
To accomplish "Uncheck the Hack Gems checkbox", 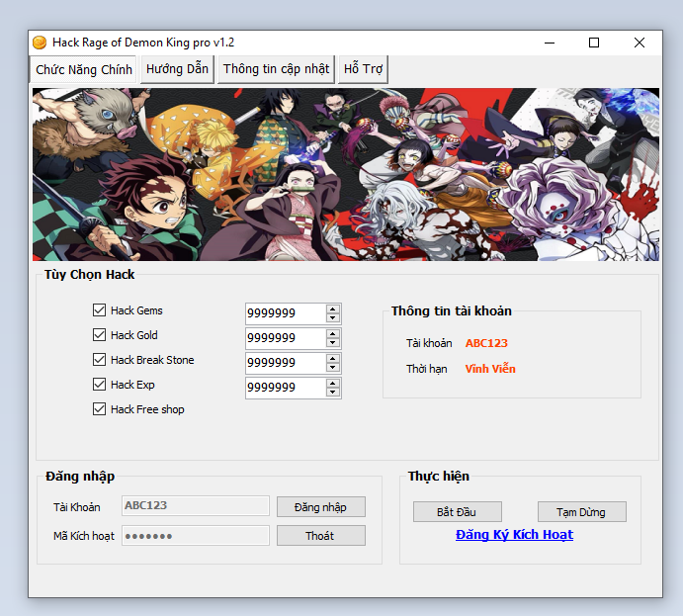I will point(99,310).
